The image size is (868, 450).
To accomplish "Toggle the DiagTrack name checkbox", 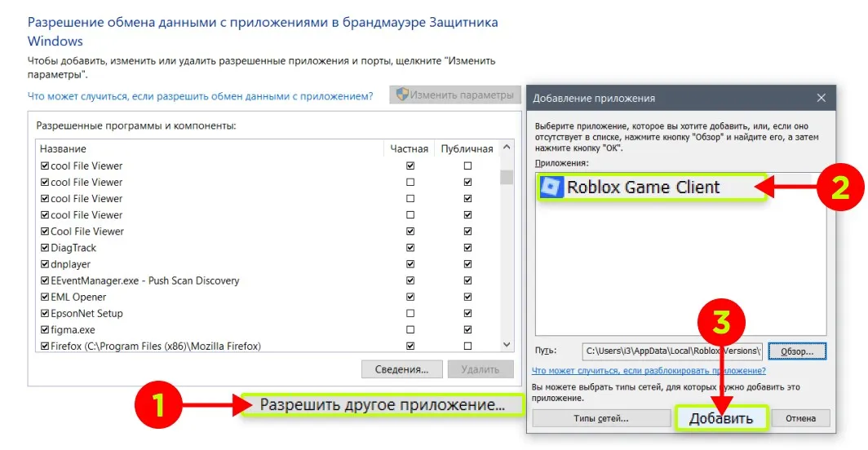I will (45, 247).
